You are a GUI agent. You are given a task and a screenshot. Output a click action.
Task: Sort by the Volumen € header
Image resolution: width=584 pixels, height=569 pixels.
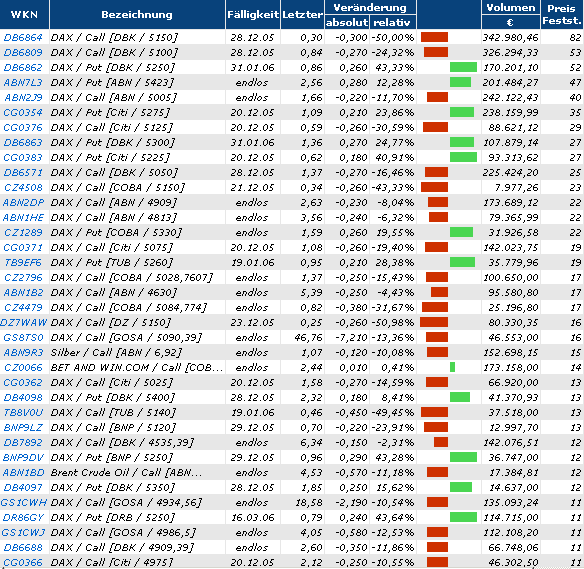pos(511,15)
